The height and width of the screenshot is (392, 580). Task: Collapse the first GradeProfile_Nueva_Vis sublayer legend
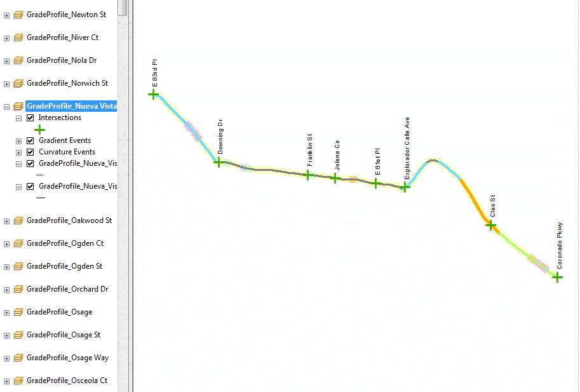(x=18, y=164)
